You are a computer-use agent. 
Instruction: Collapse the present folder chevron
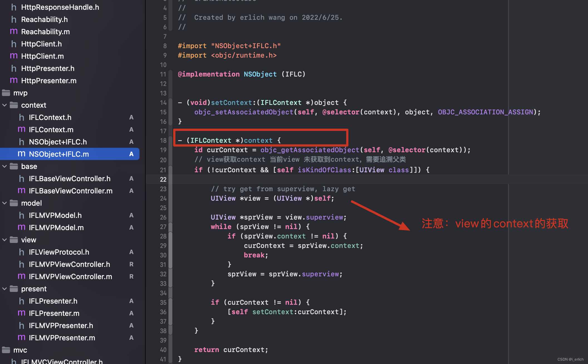(x=4, y=289)
